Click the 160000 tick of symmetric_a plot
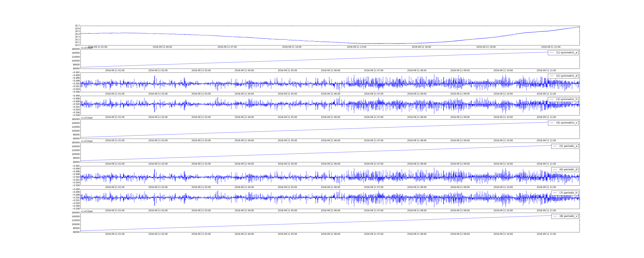Image resolution: width=644 pixels, height=258 pixels. [x=76, y=49]
